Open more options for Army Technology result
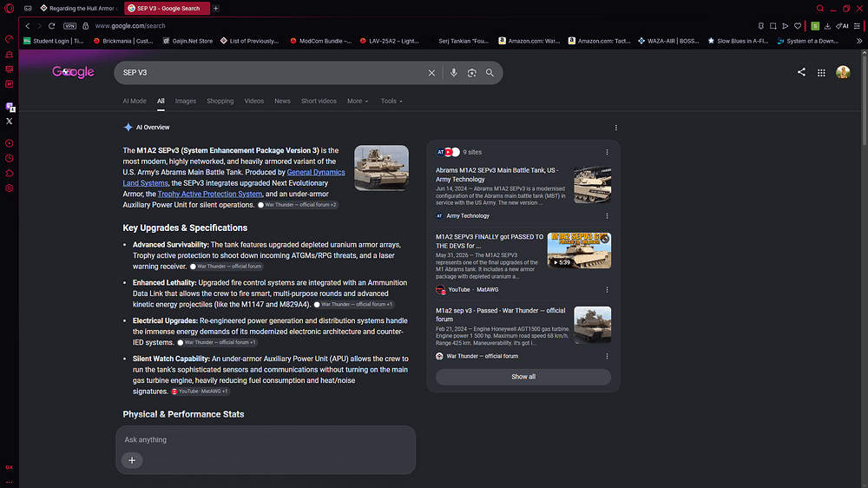 pyautogui.click(x=607, y=216)
